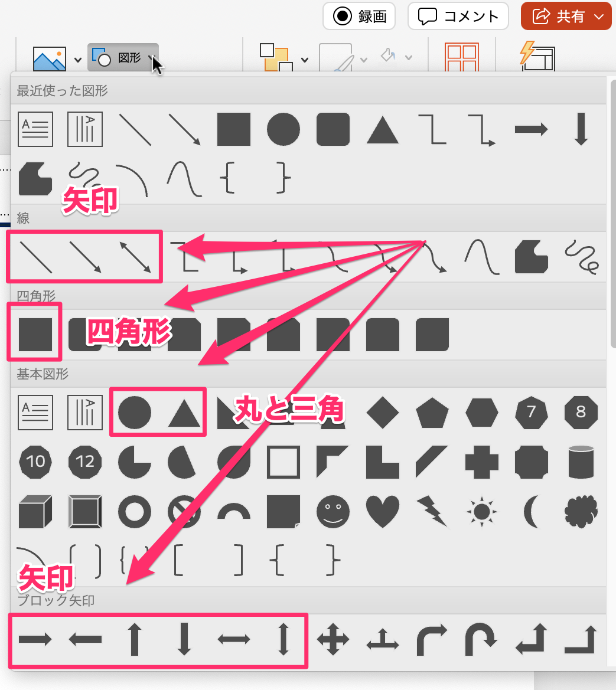Select the curve shape in the 線 section
The width and height of the screenshot is (616, 690).
(482, 257)
